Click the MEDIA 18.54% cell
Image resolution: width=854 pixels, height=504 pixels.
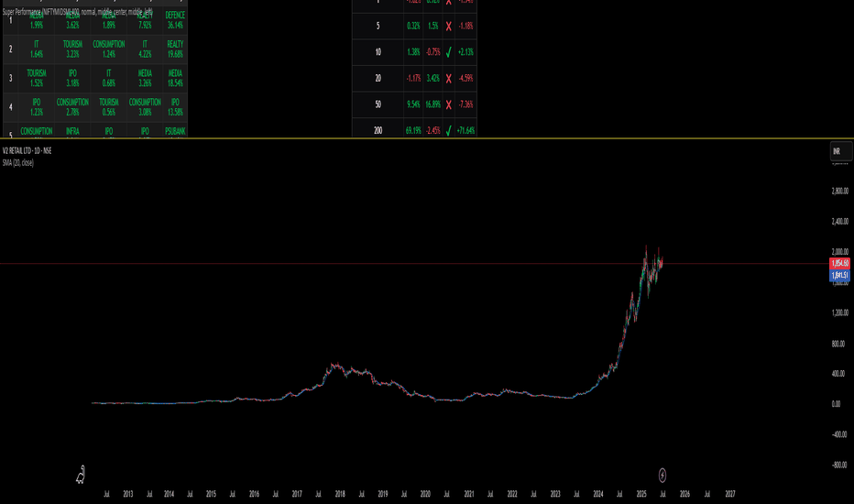[175, 78]
